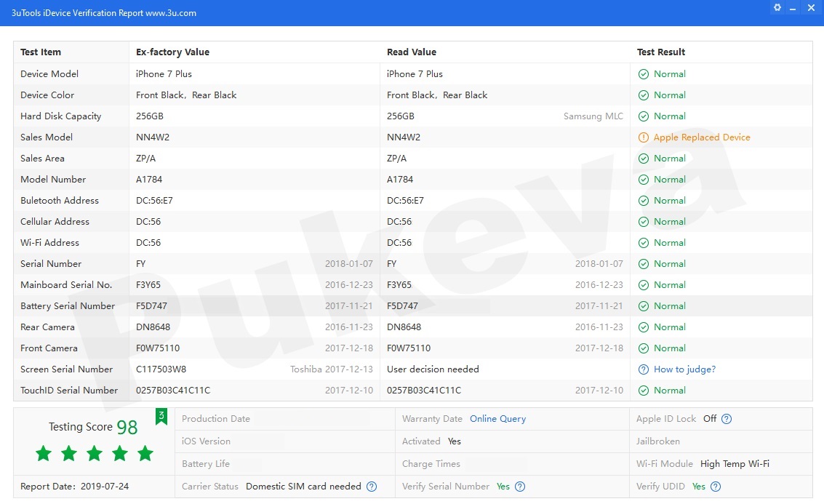
Task: Click the User decision needed text
Action: click(433, 369)
